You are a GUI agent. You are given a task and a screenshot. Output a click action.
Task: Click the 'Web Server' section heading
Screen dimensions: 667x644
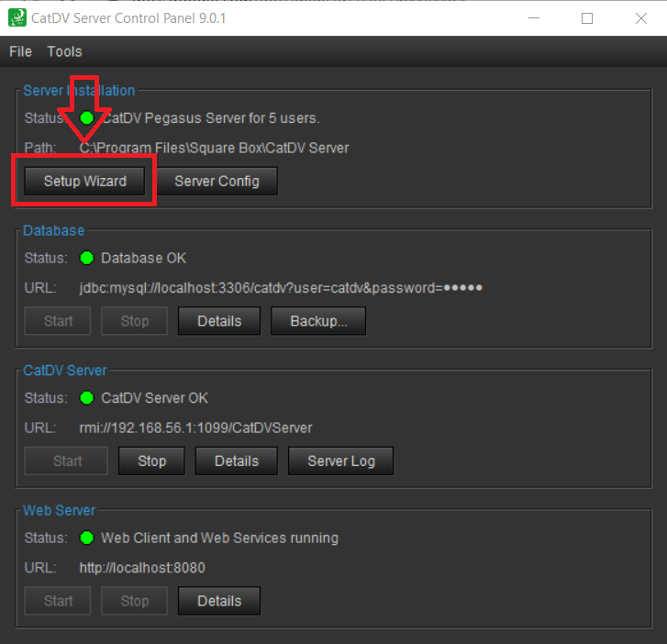pyautogui.click(x=59, y=510)
